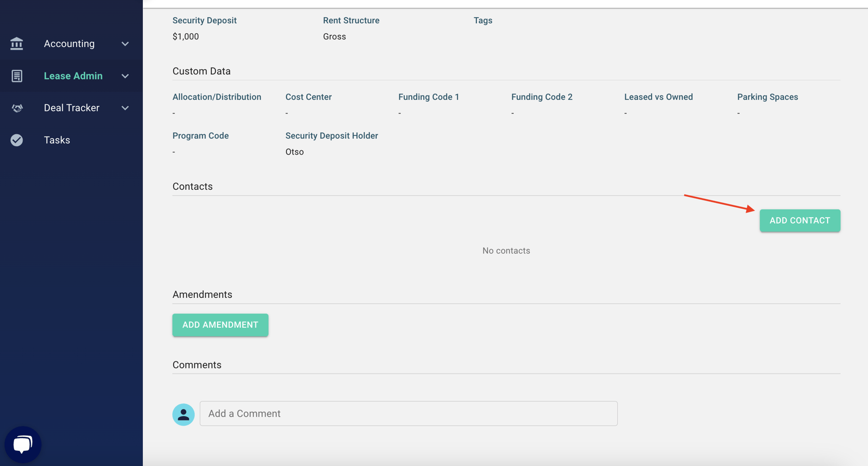Click the No contacts placeholder text
Image resolution: width=868 pixels, height=466 pixels.
pos(506,251)
